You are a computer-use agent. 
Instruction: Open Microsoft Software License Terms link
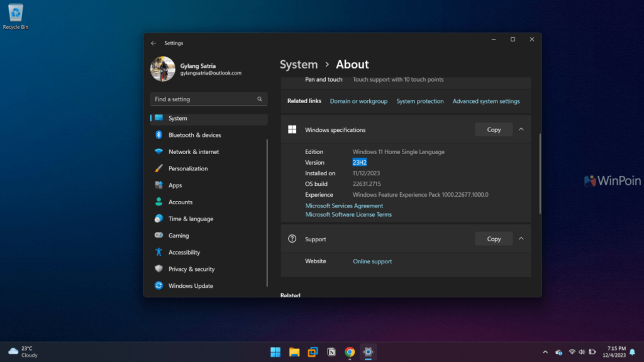click(x=348, y=215)
